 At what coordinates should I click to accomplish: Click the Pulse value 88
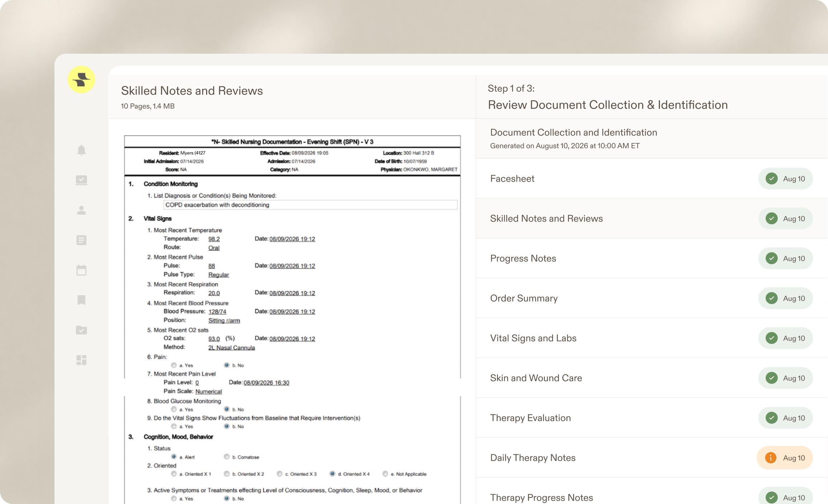(211, 266)
